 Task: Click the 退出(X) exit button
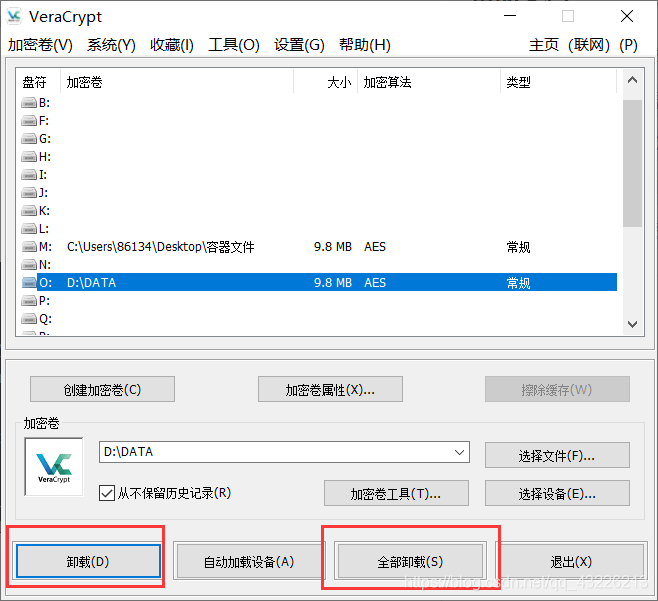(x=571, y=561)
